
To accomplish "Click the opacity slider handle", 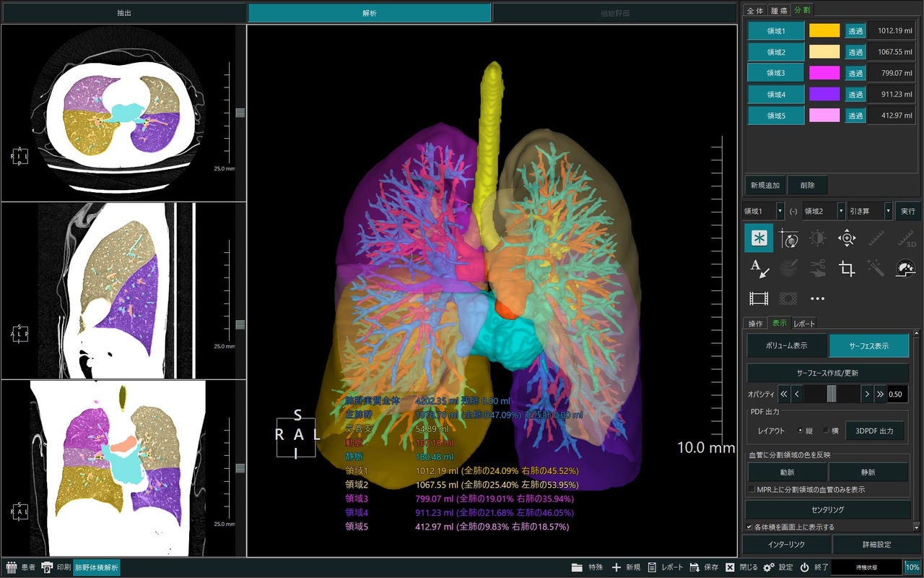I will pos(832,394).
